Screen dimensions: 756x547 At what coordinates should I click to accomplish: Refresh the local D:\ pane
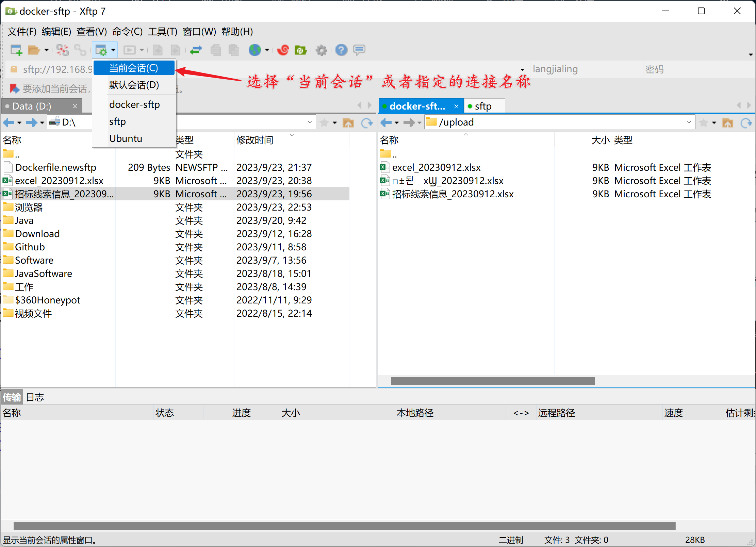(367, 123)
